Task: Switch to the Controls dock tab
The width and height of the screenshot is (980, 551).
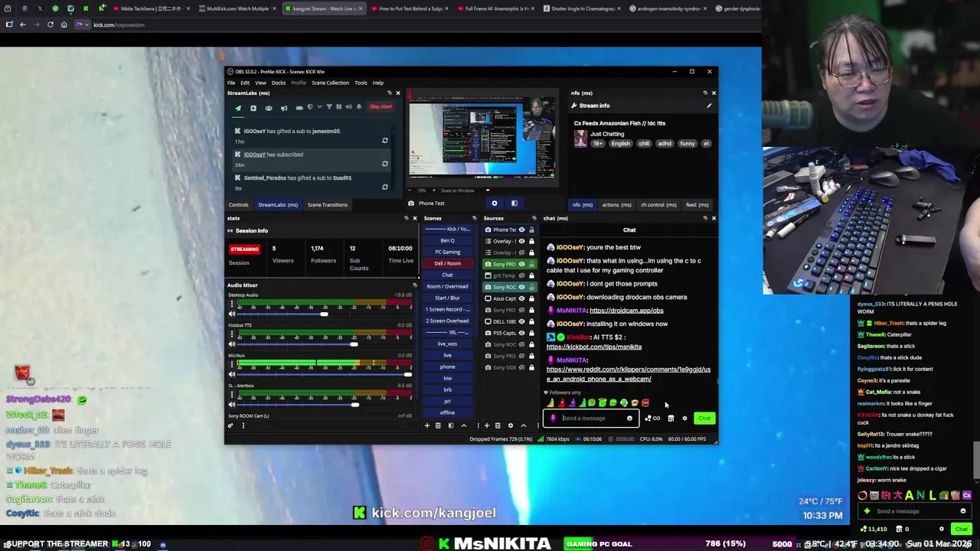Action: pyautogui.click(x=238, y=204)
